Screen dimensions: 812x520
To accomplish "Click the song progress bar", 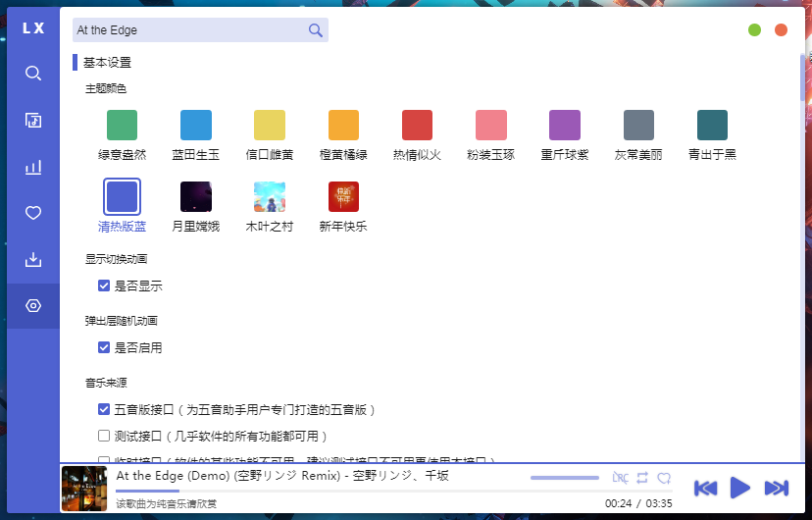I will coord(394,491).
